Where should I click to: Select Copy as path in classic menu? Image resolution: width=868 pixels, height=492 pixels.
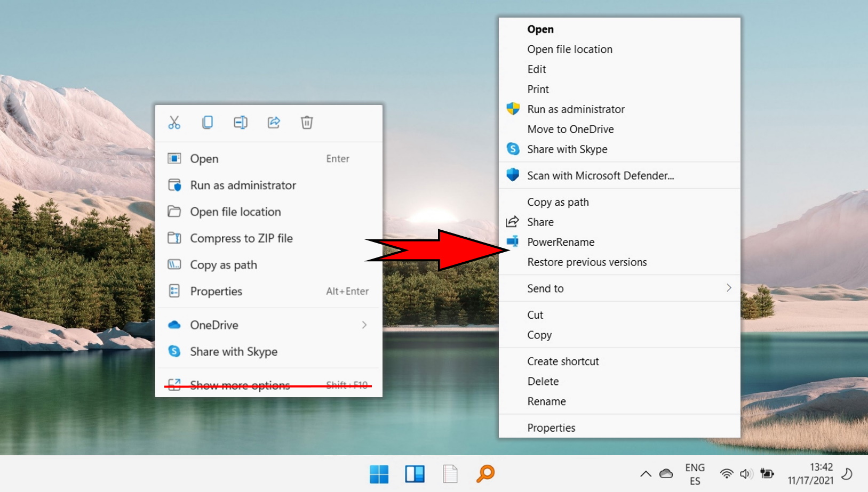619,202
